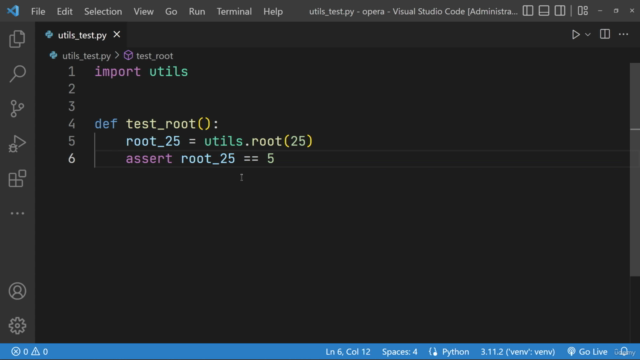Click the VS Code logo icon

point(13,11)
